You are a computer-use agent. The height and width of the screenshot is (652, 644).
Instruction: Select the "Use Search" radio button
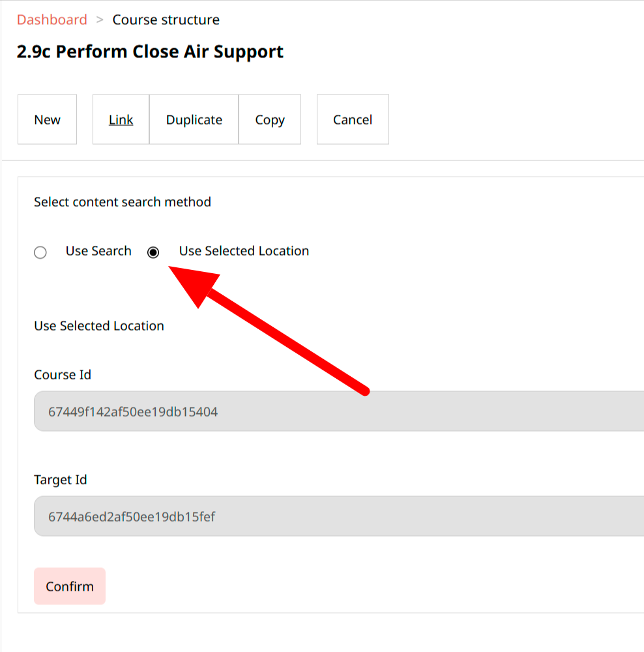click(x=40, y=252)
